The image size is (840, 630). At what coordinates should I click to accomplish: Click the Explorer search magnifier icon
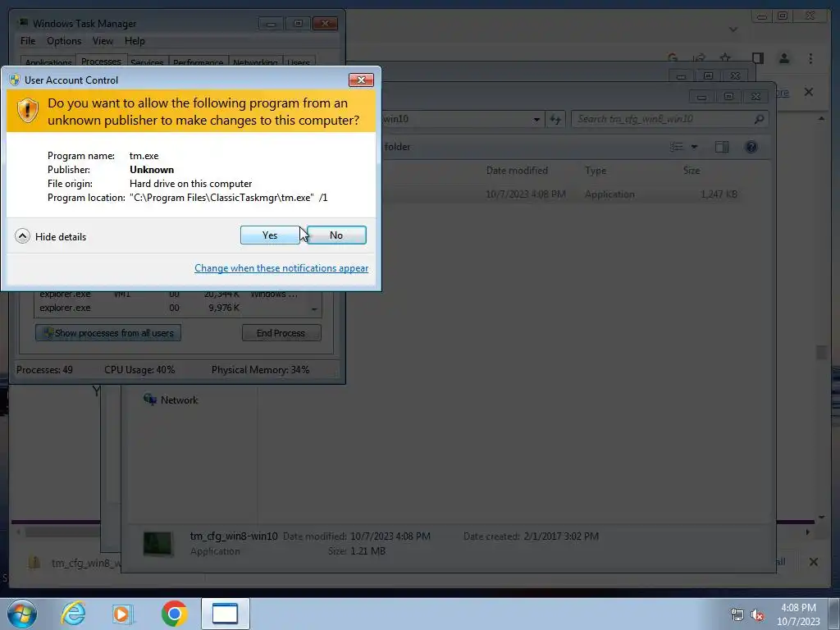click(759, 119)
